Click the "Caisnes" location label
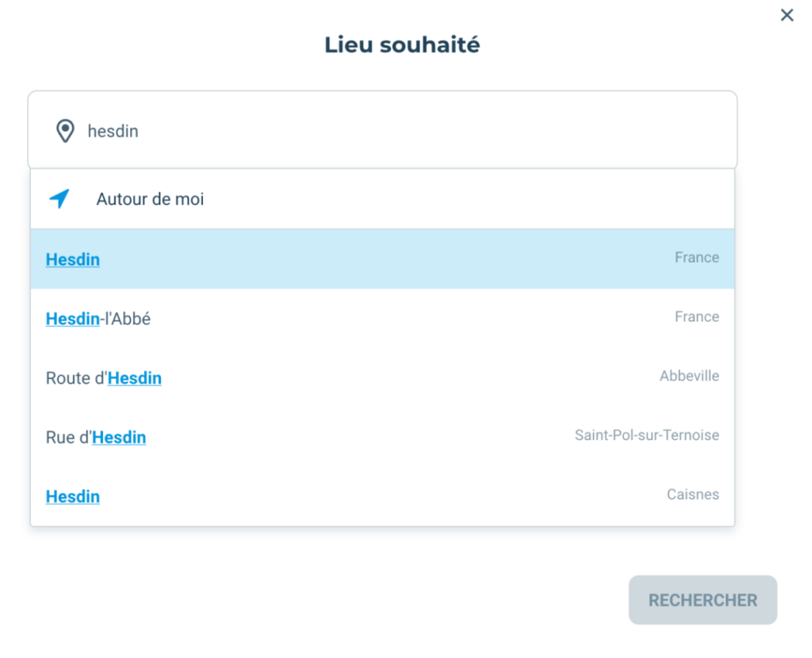This screenshot has height=658, width=812. pos(692,495)
